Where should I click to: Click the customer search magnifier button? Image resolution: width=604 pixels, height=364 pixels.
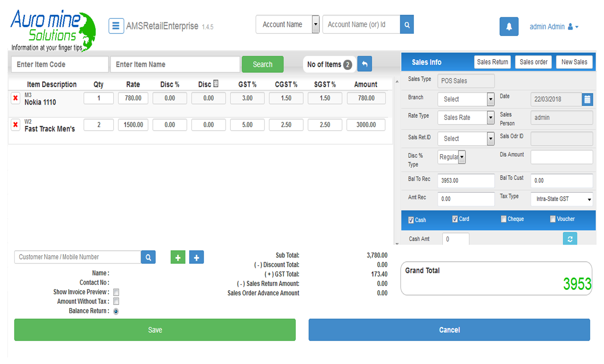coord(148,257)
